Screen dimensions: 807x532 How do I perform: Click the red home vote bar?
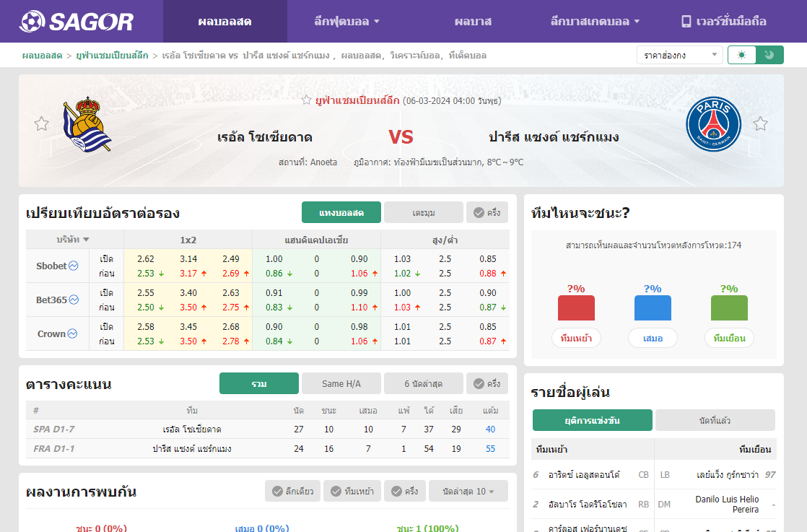[576, 308]
